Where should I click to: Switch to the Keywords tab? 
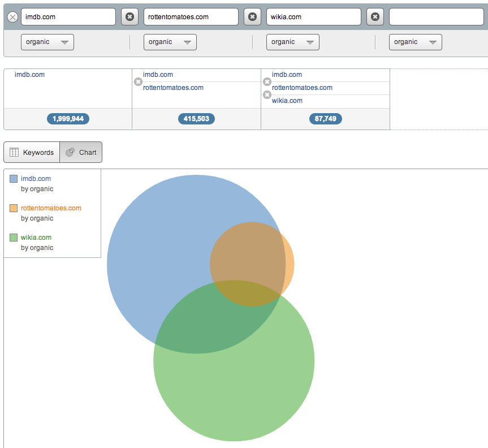(x=32, y=152)
